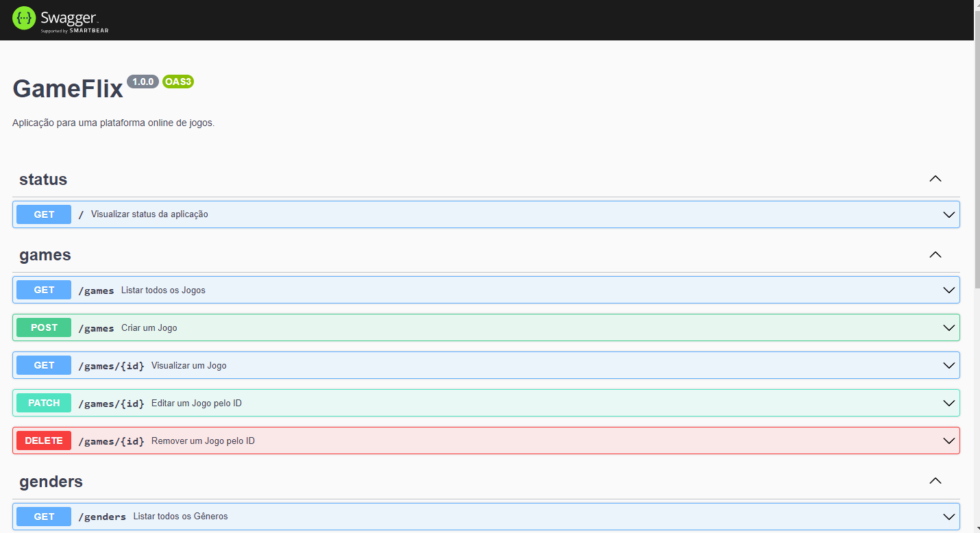Click the 1.0.0 version badge
Screen dimensions: 980x533
tap(142, 81)
